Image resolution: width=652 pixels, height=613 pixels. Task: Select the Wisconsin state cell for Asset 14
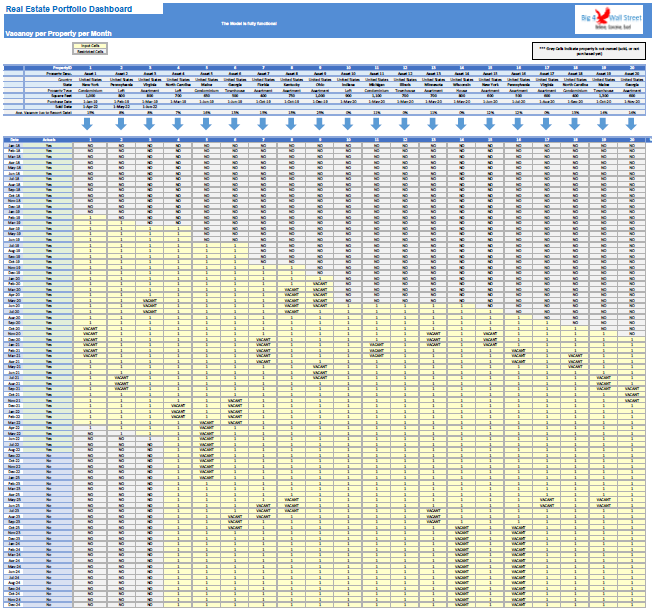point(461,84)
